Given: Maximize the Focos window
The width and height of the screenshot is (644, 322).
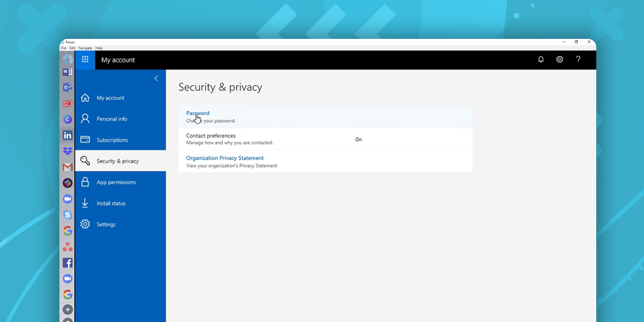Looking at the screenshot, I should click(576, 42).
